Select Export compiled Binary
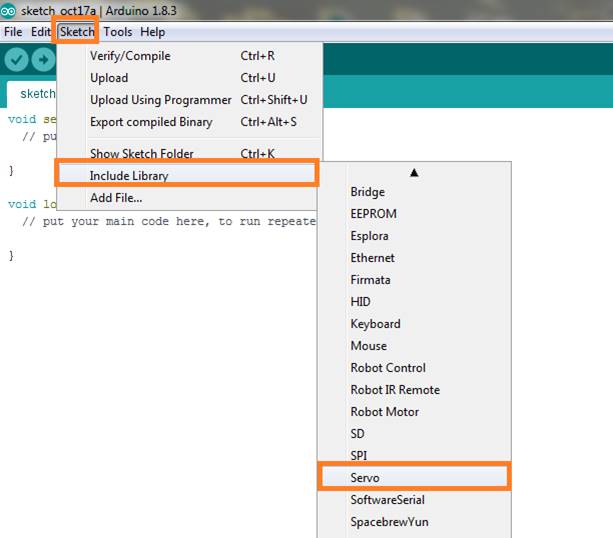 pos(190,122)
